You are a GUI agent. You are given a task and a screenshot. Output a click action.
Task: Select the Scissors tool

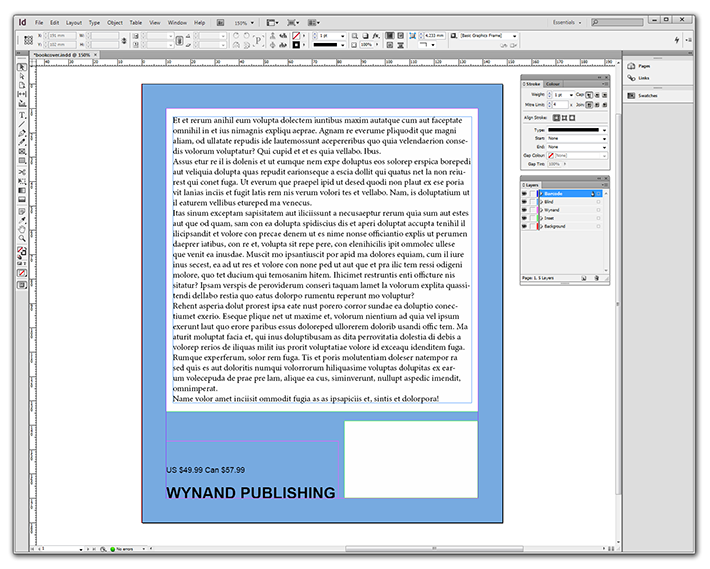click(22, 172)
